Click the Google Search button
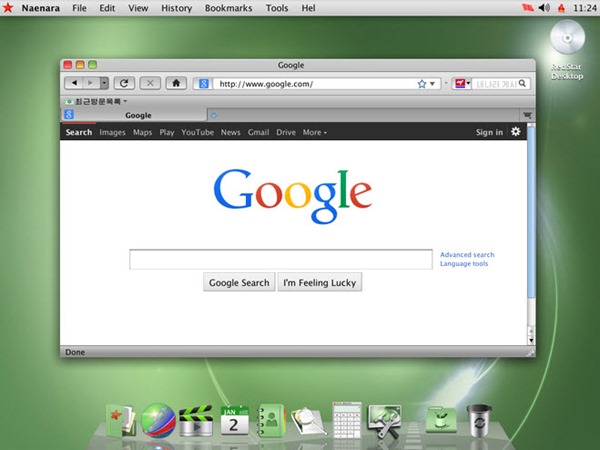600x450 pixels. tap(239, 282)
